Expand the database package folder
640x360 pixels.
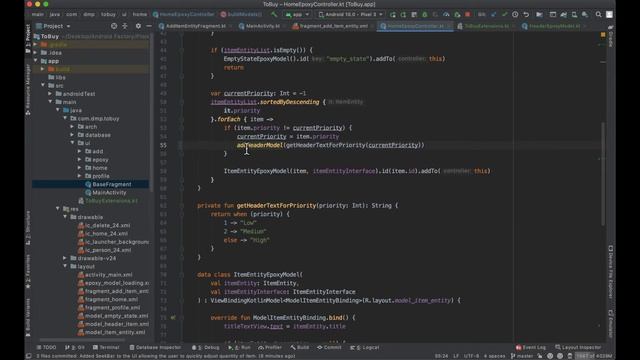(x=72, y=135)
